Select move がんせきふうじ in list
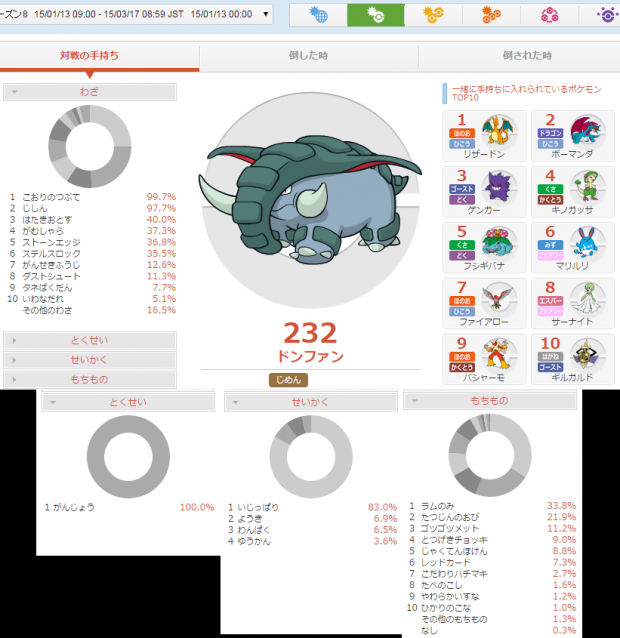This screenshot has width=620, height=638. [92, 265]
